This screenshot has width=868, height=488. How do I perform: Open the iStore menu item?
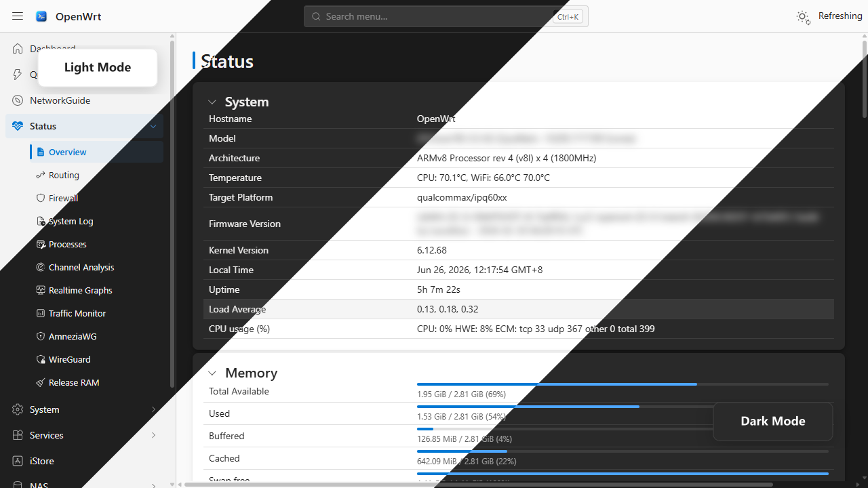pyautogui.click(x=84, y=461)
